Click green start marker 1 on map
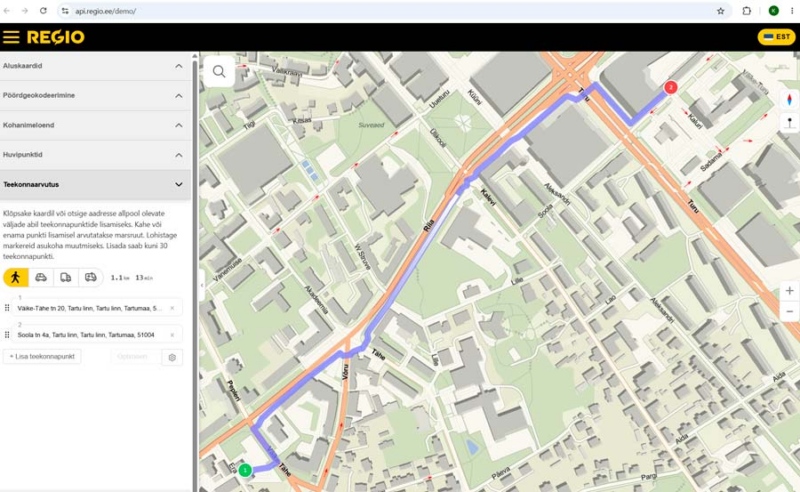Image resolution: width=800 pixels, height=492 pixels. tap(245, 470)
